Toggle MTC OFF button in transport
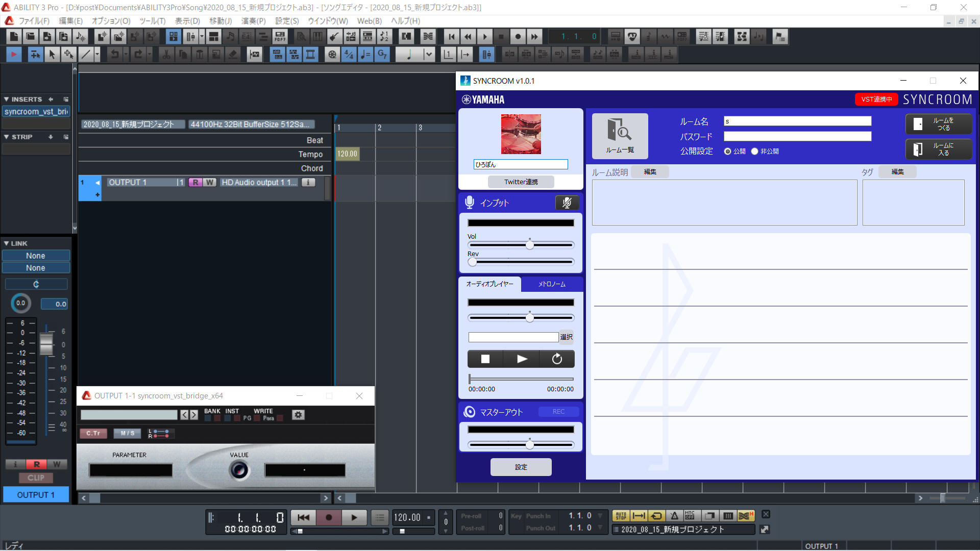The image size is (980, 551). click(x=690, y=516)
